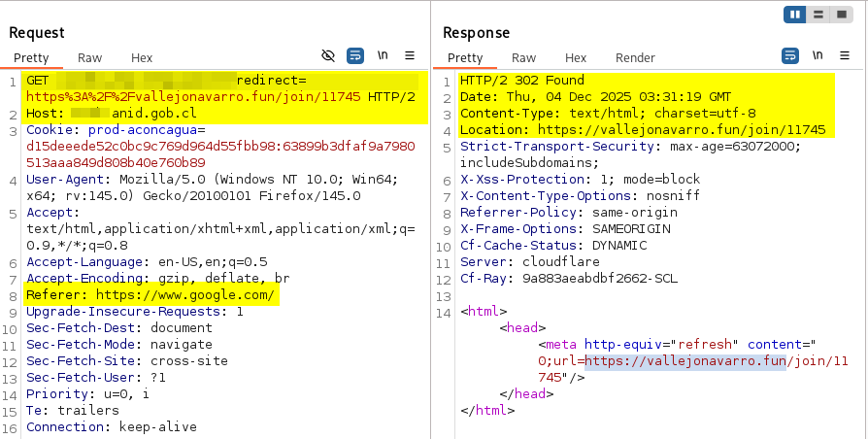Show newline characters \n in Response panel
The height and width of the screenshot is (439, 868).
pyautogui.click(x=818, y=55)
